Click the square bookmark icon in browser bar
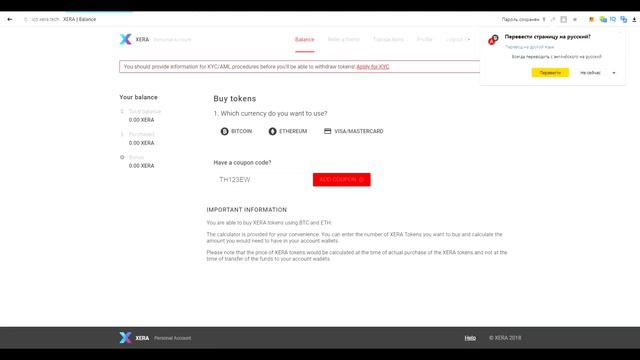This screenshot has height=360, width=640. click(x=564, y=19)
